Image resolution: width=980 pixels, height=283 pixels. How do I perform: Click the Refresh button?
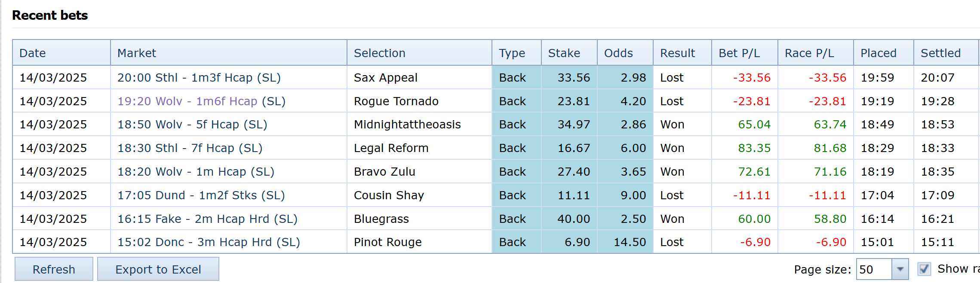(x=54, y=269)
